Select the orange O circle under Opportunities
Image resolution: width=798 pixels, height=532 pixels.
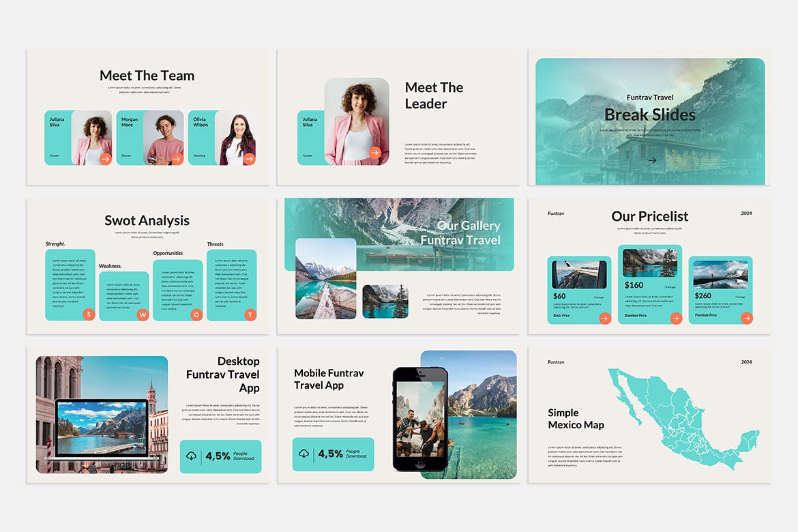tap(196, 314)
